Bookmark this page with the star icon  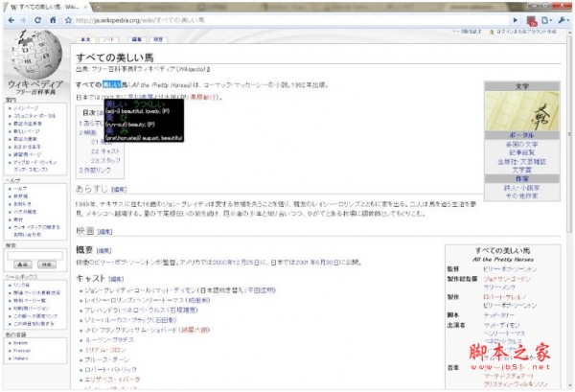[x=68, y=20]
